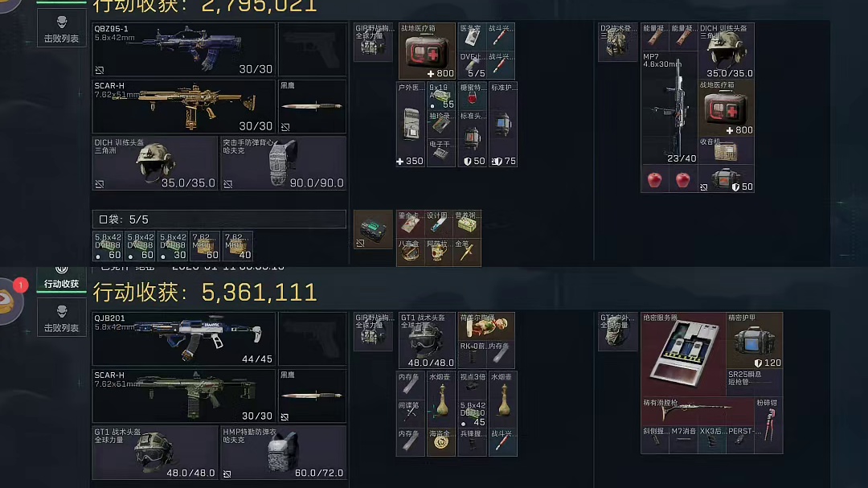Select the 绝密服务器 red item
868x488 pixels.
click(x=683, y=355)
